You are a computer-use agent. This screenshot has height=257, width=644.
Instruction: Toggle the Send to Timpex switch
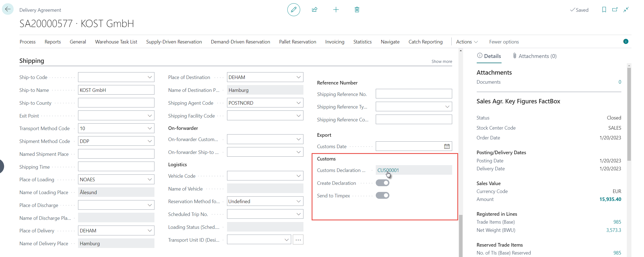pos(382,195)
